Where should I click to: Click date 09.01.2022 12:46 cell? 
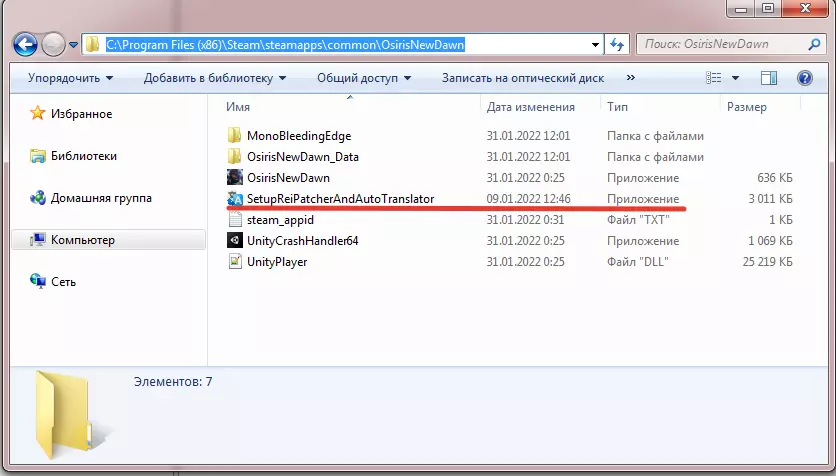coord(528,199)
